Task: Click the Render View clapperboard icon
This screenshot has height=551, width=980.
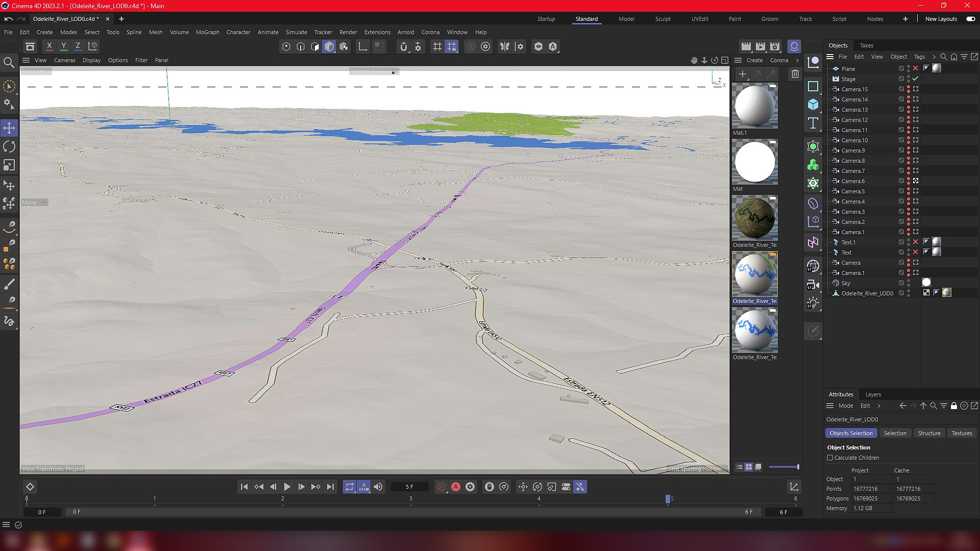Action: 746,46
